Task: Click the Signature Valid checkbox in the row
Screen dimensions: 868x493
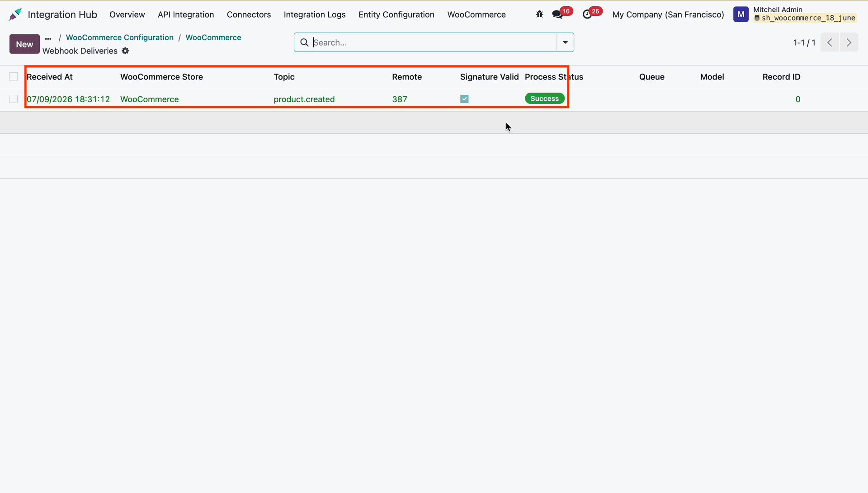Action: tap(464, 99)
